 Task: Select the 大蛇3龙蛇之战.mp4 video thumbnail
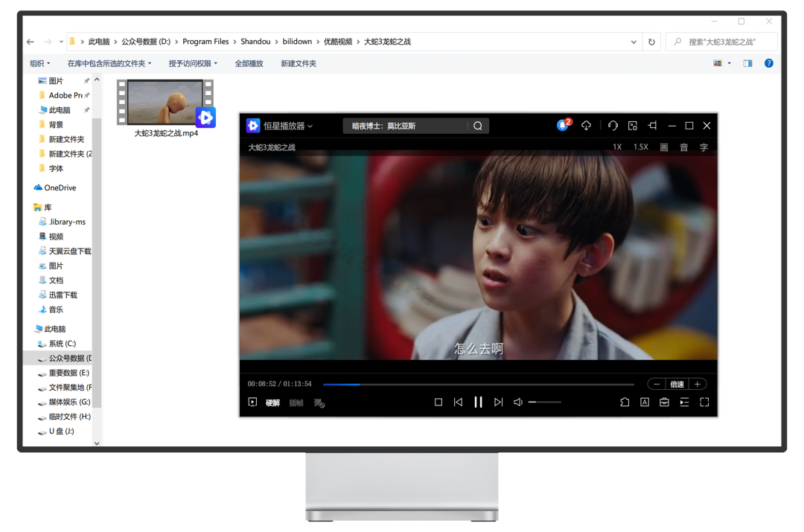click(x=165, y=103)
